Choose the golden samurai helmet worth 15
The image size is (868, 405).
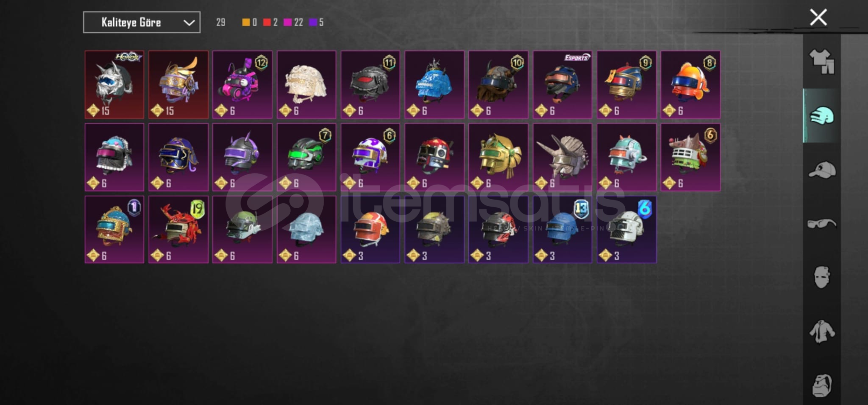(179, 85)
